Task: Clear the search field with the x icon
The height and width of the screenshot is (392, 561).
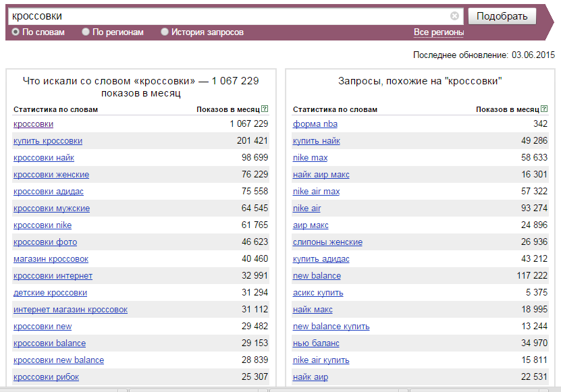Action: pos(454,16)
